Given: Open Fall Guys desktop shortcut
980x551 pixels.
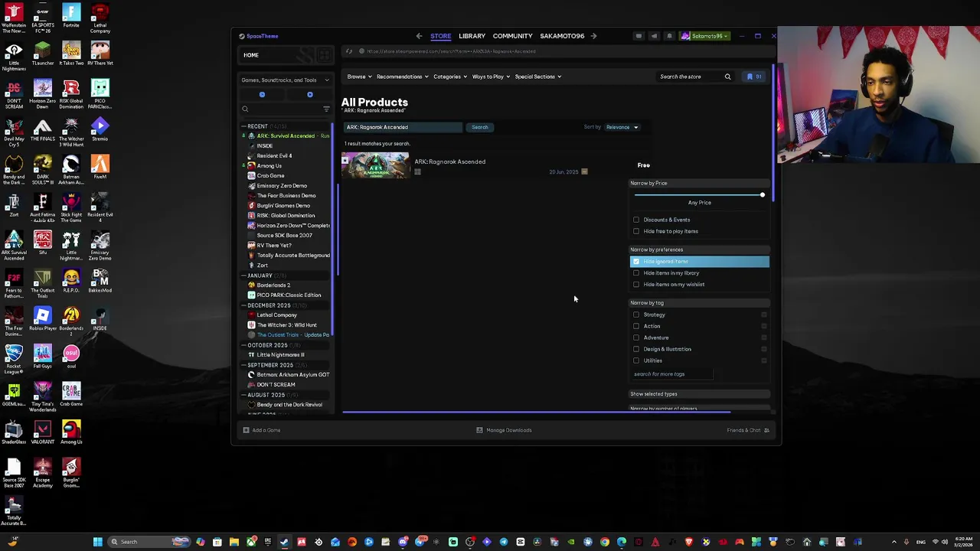Looking at the screenshot, I should (x=43, y=357).
